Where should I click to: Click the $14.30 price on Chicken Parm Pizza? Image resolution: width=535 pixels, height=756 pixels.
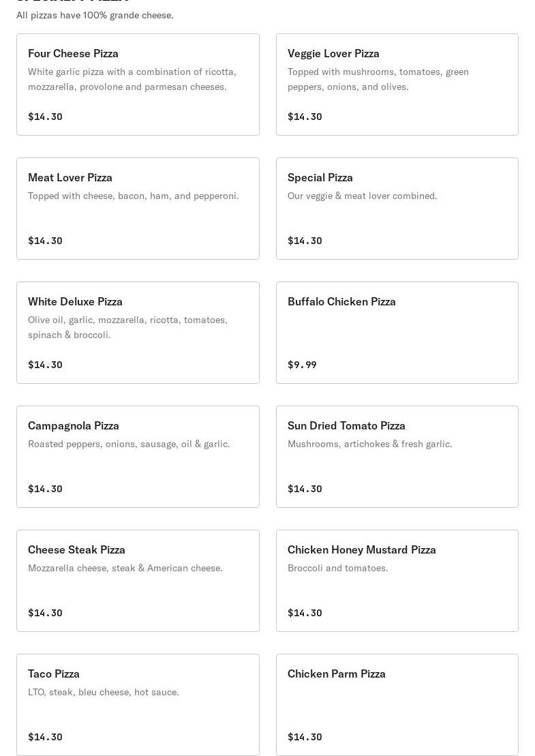coord(305,737)
